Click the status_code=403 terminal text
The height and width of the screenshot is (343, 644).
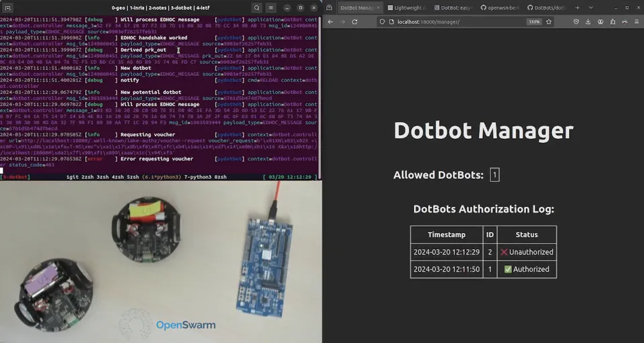click(x=32, y=165)
